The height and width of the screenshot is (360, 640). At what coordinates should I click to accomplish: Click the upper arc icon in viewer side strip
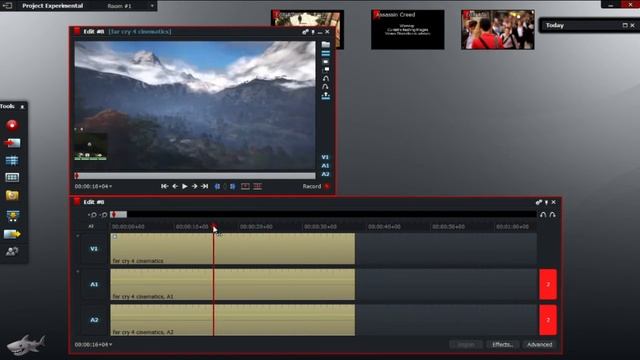coord(326,78)
